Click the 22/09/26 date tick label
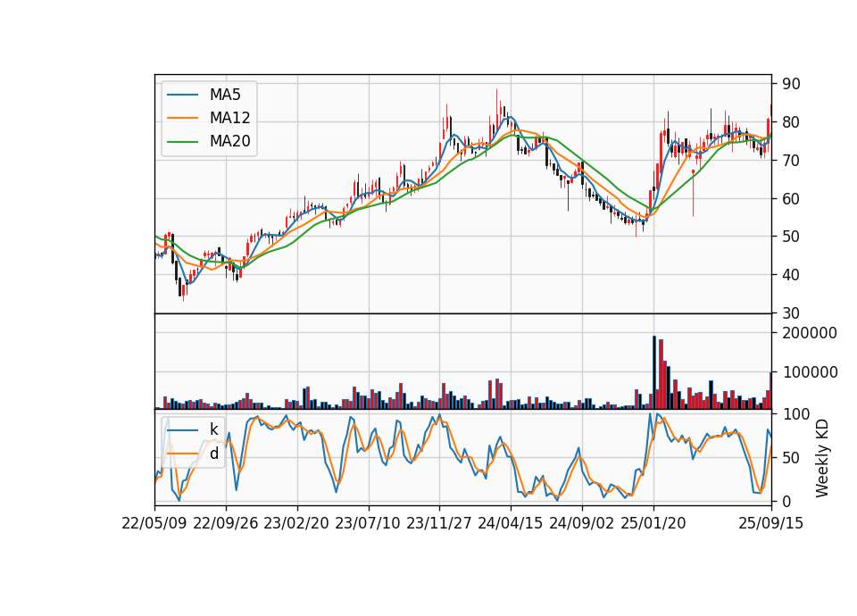Image resolution: width=857 pixels, height=616 pixels. pos(226,523)
